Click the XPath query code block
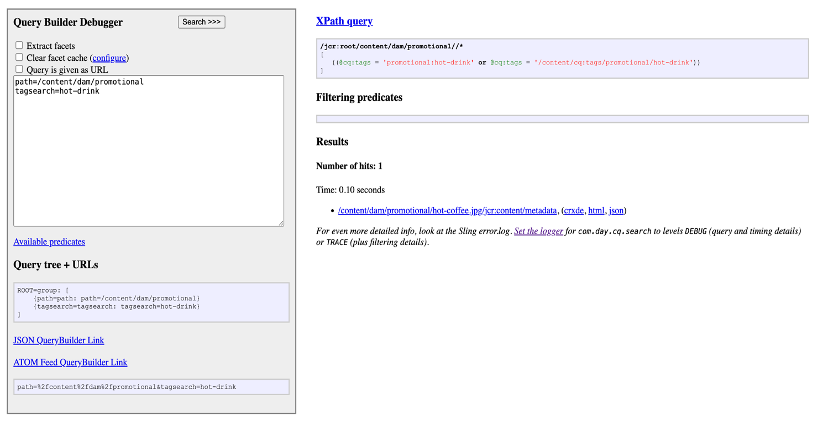Image resolution: width=824 pixels, height=426 pixels. 561,58
